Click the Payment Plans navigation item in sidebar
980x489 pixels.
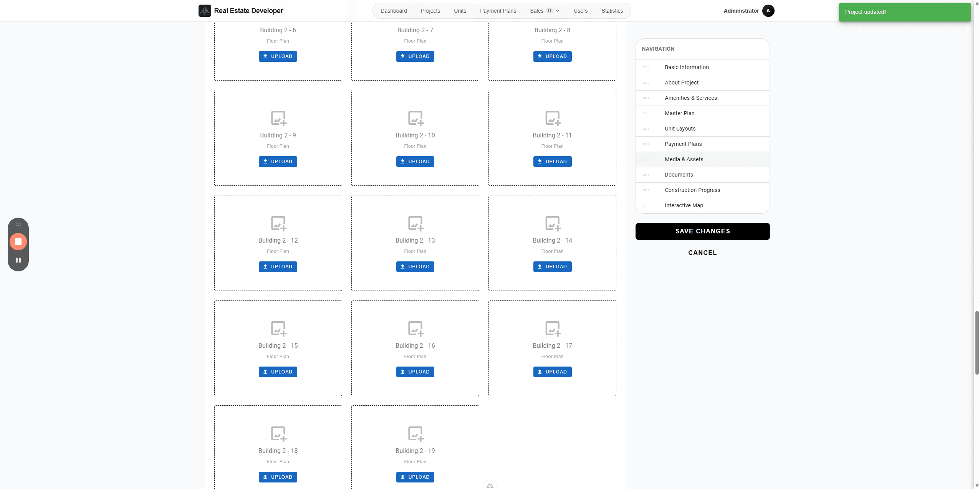coord(702,144)
